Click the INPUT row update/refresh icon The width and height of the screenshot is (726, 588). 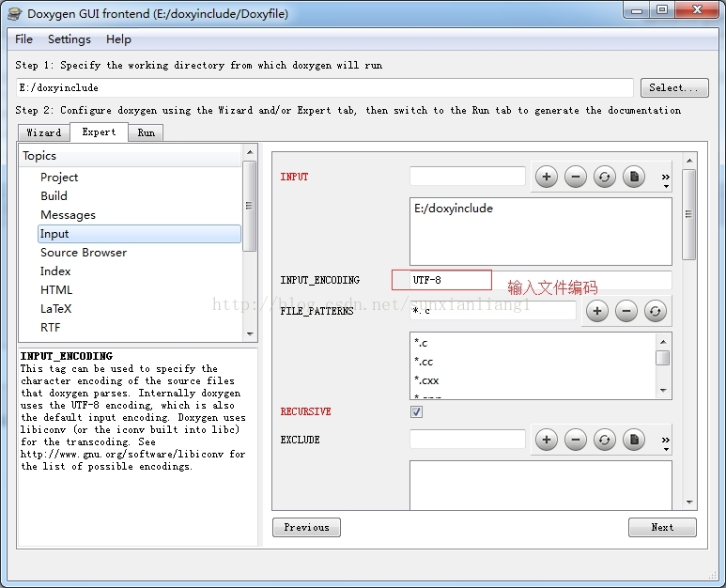pos(605,177)
